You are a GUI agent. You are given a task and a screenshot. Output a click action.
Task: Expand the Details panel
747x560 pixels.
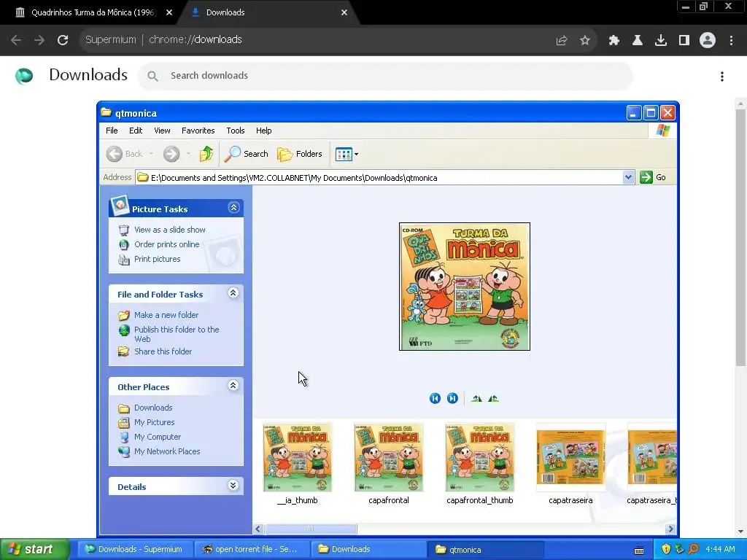[233, 485]
